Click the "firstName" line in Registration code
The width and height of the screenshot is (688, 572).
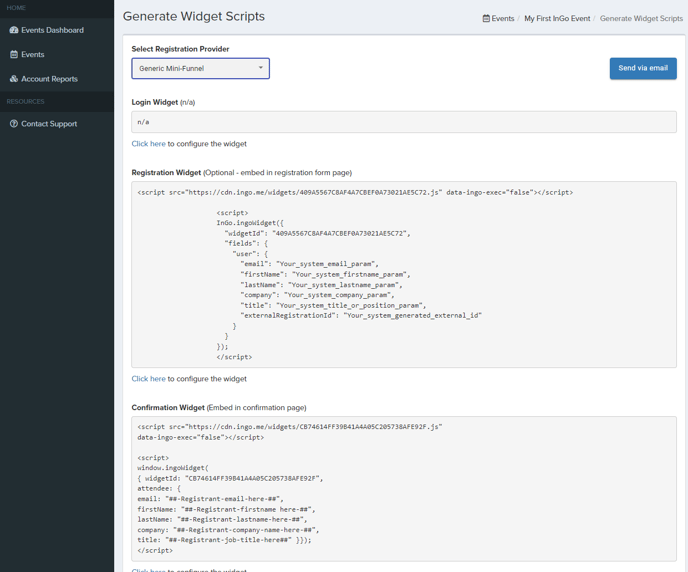(325, 275)
